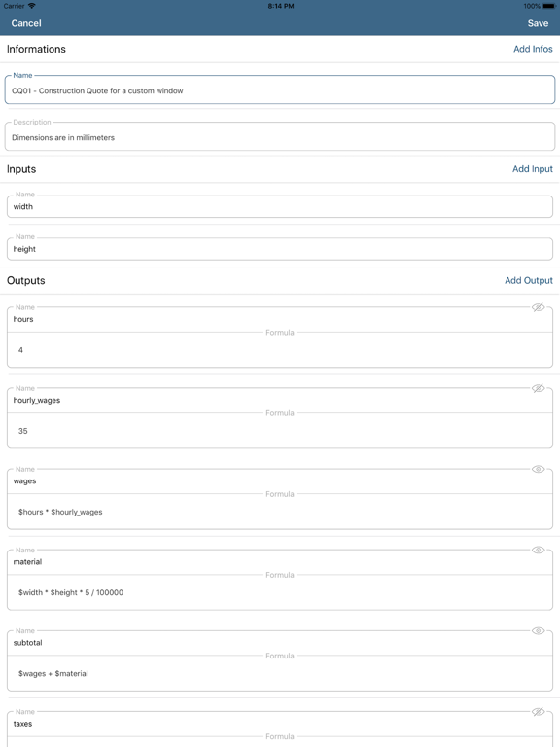Edit hourly_wages formula value 35
560x747 pixels.
(280, 431)
